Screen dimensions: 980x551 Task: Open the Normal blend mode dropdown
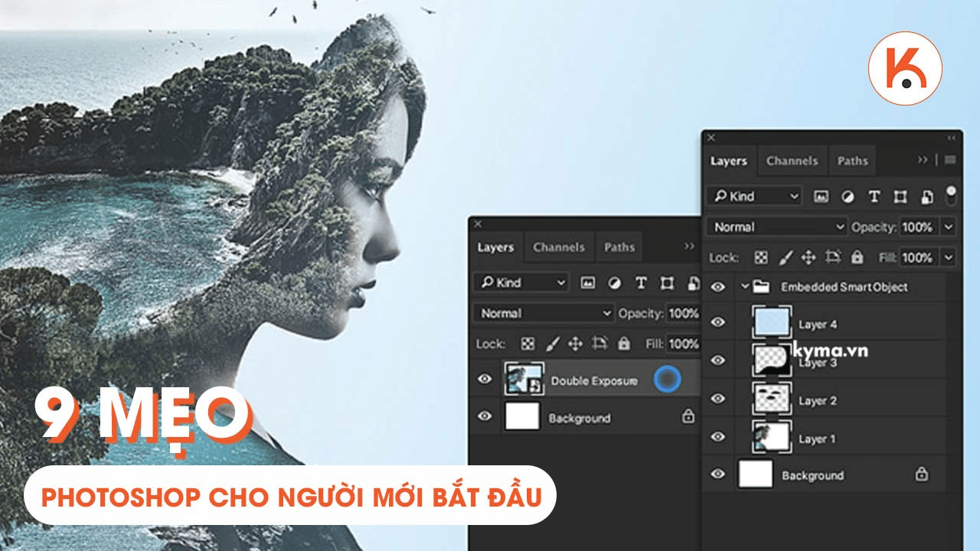pos(773,227)
